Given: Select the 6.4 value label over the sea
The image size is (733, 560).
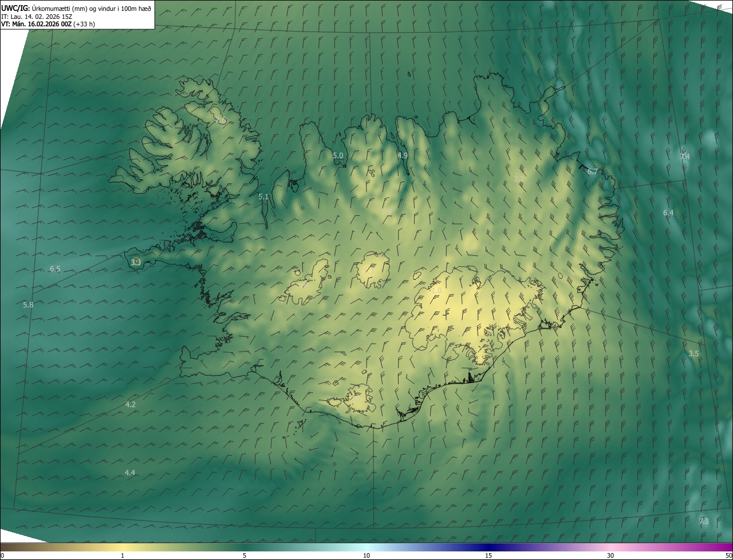Looking at the screenshot, I should (668, 212).
